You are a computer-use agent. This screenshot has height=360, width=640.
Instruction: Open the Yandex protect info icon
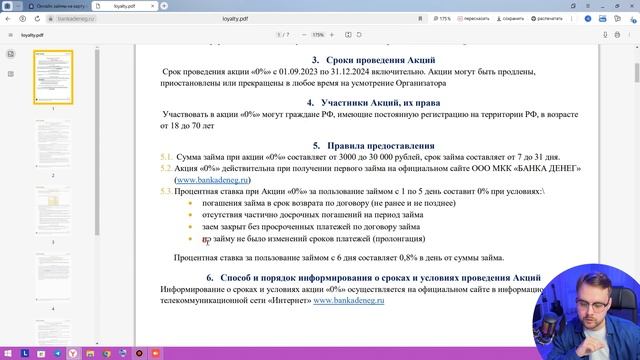point(22,19)
